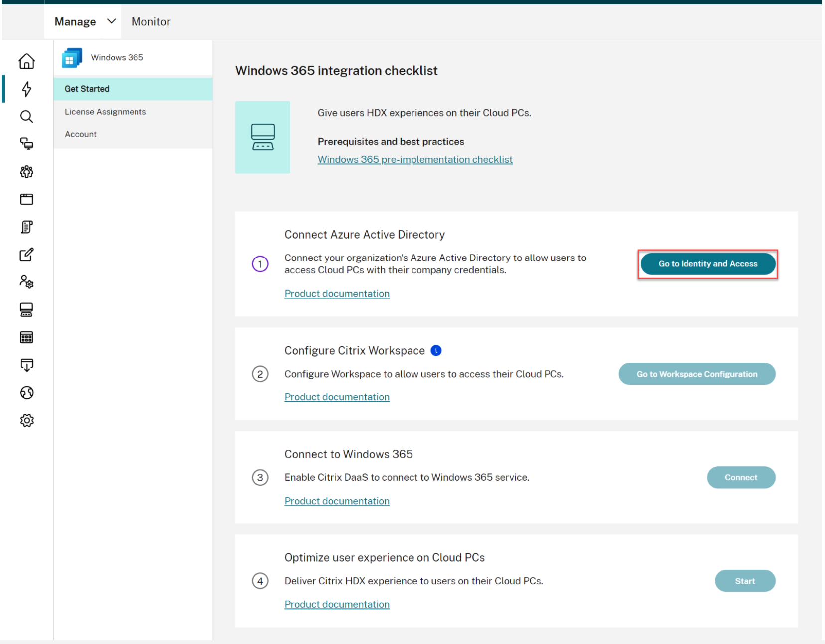Select the Get Started menu item
The image size is (825, 644).
point(87,89)
